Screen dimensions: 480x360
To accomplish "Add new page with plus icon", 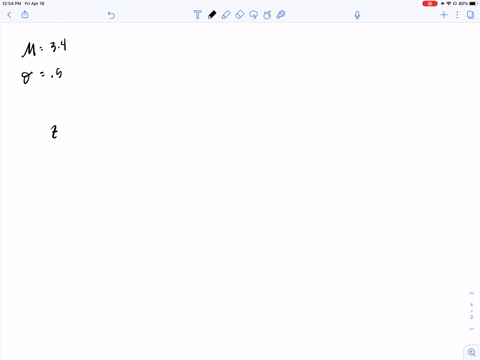I will coord(444,15).
